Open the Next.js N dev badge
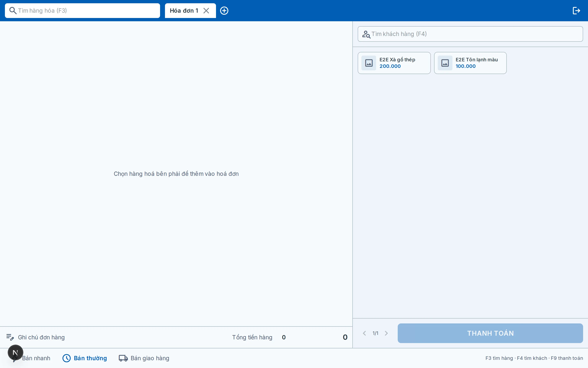Viewport: 588px width, 368px height. [15, 352]
